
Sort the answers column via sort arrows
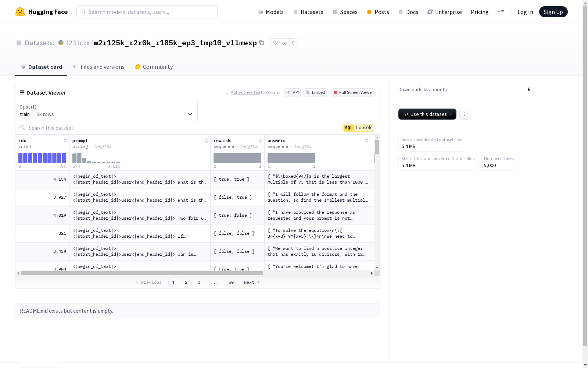[x=367, y=141]
